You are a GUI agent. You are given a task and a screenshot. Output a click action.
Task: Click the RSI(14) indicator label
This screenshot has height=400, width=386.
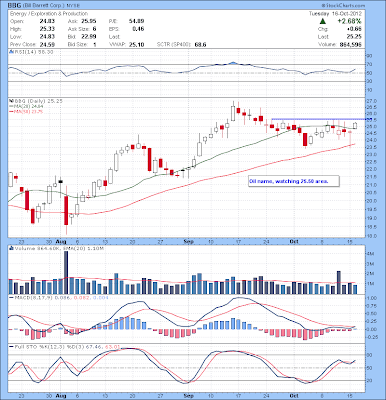pyautogui.click(x=34, y=52)
